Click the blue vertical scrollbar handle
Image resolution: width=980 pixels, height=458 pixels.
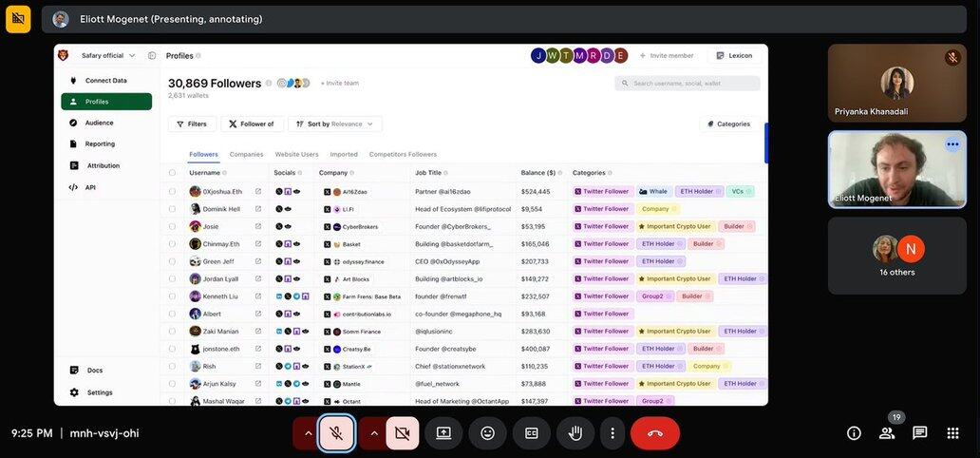766,143
